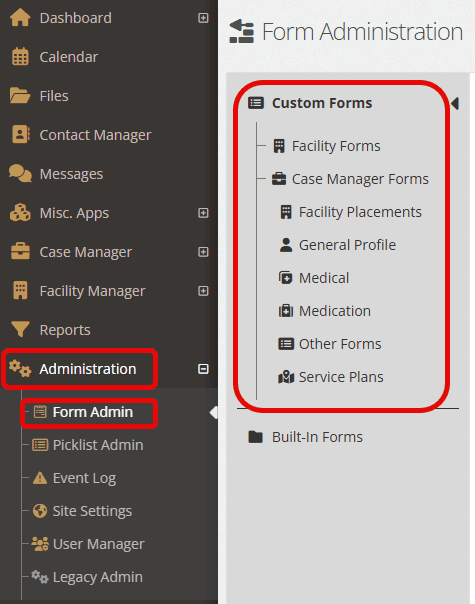The image size is (475, 604).
Task: Click the Dashboard home icon
Action: [20, 18]
